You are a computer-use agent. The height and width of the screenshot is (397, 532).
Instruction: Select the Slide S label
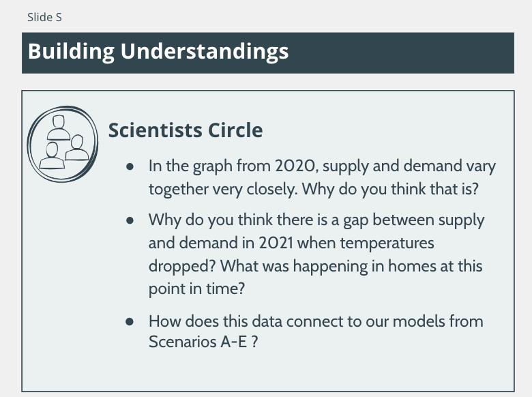point(44,17)
